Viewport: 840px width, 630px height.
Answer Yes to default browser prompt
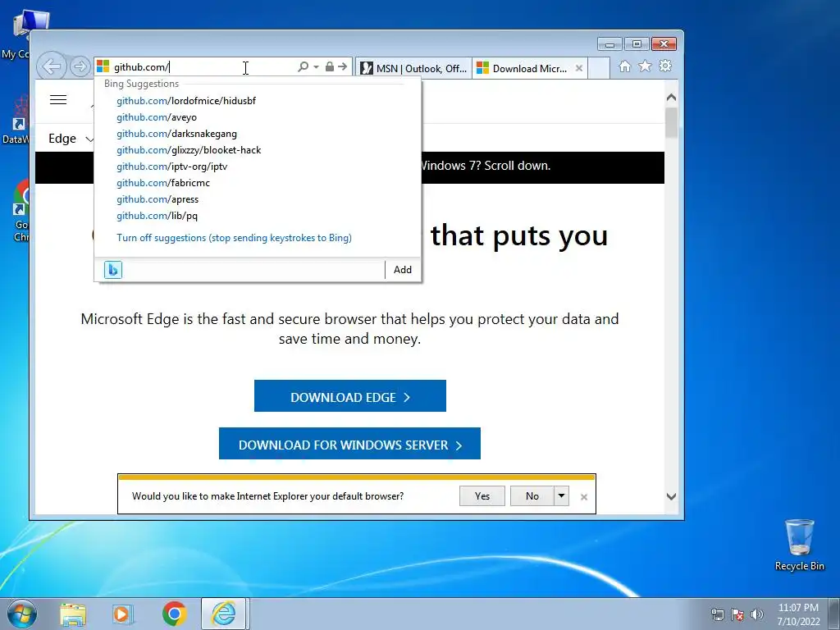point(482,496)
